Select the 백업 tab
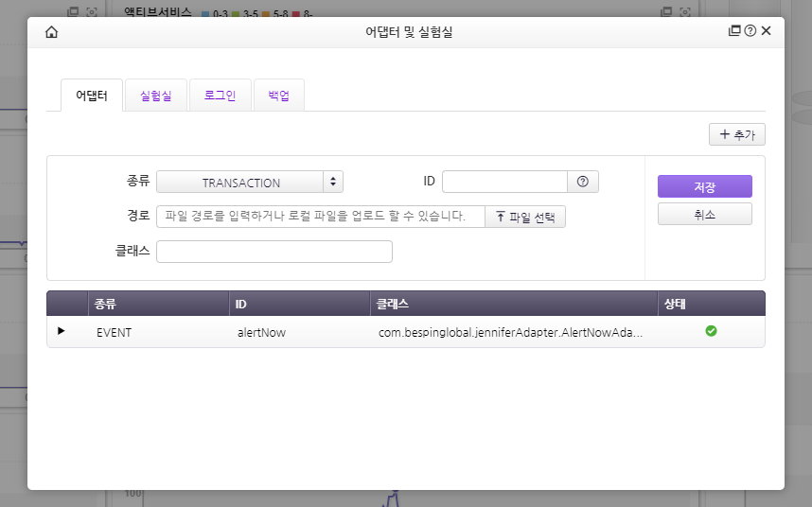Screen dimensions: 812x507 279,96
